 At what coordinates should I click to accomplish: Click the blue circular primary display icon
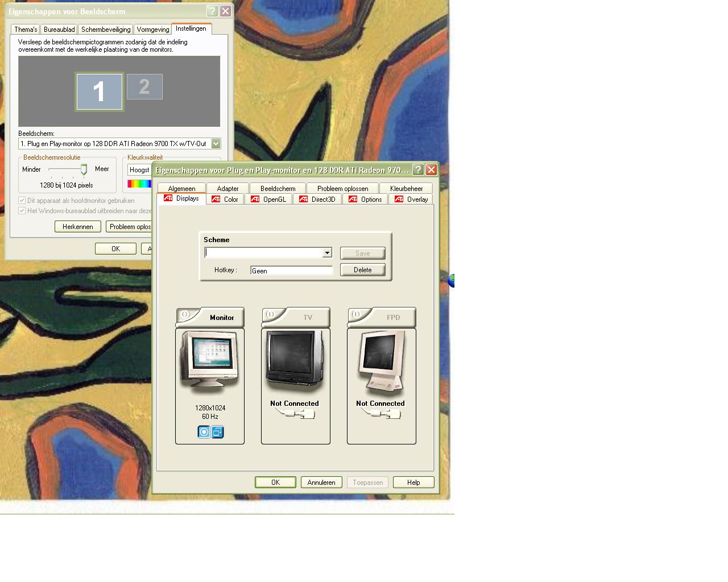(x=204, y=432)
